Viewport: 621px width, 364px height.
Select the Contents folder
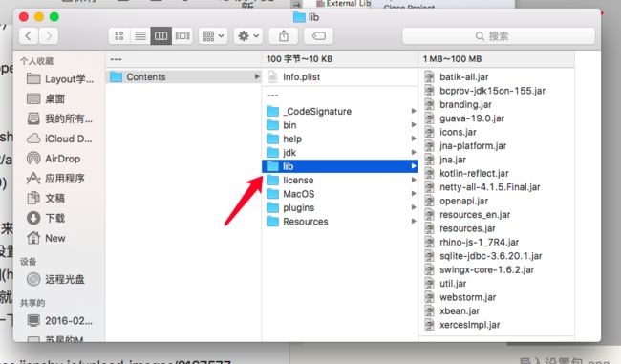183,76
